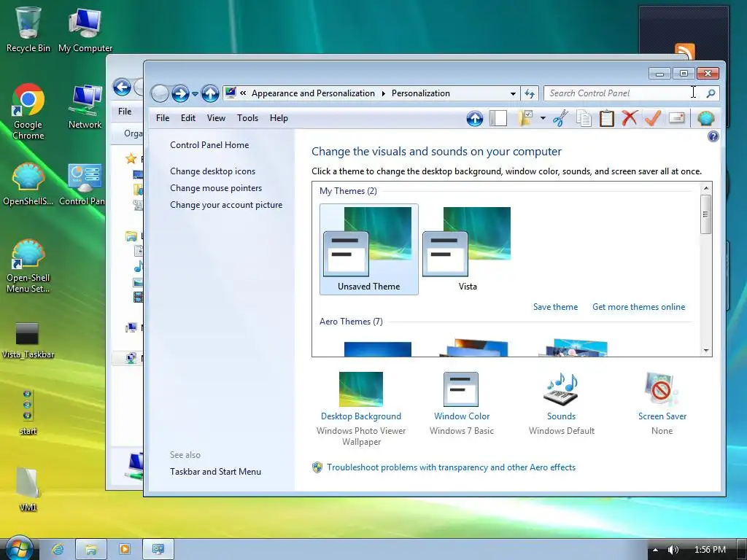Click themes list scroll up arrow
747x560 pixels.
coord(706,189)
